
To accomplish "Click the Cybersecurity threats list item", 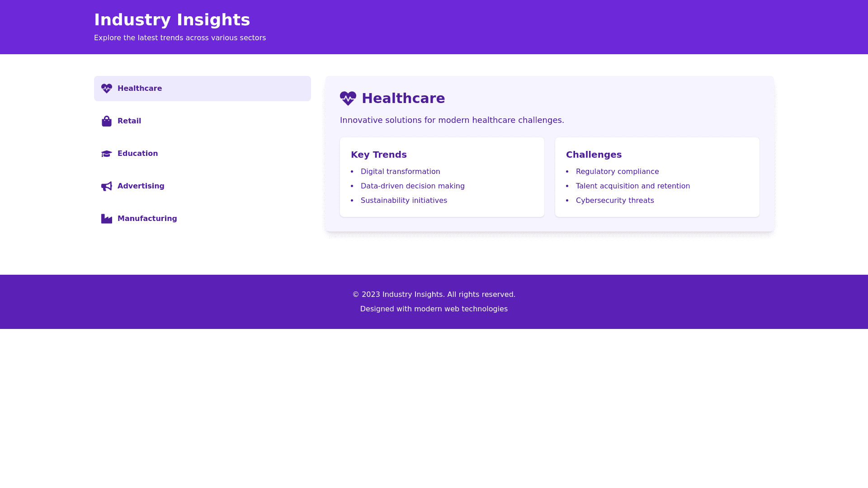I will [615, 201].
